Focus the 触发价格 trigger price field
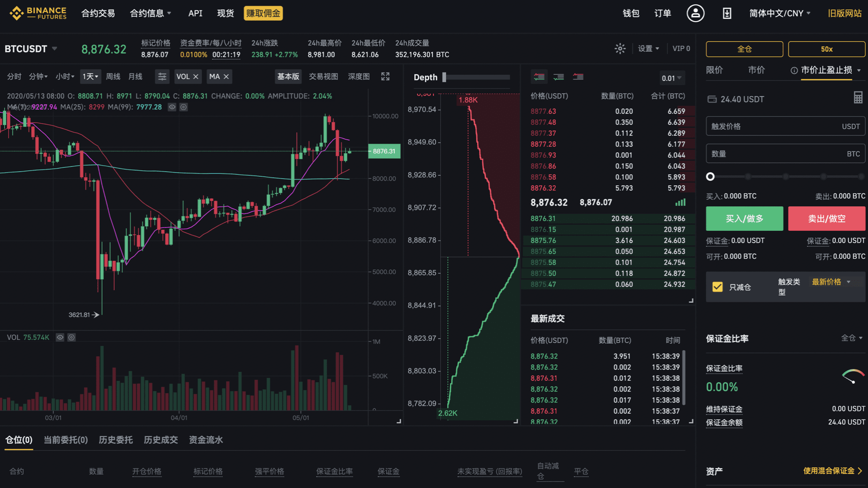868x488 pixels. [x=785, y=126]
